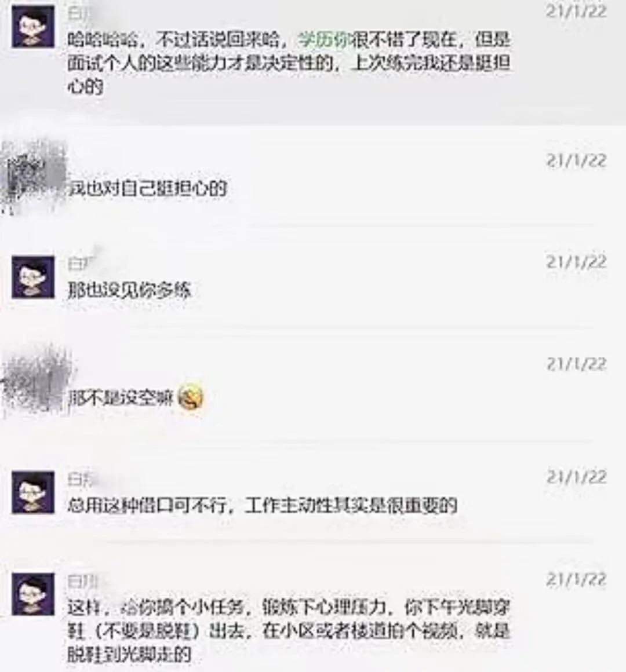
Task: Click the blurred avatar beside 我也对自己挺担心的
Action: pos(34,175)
